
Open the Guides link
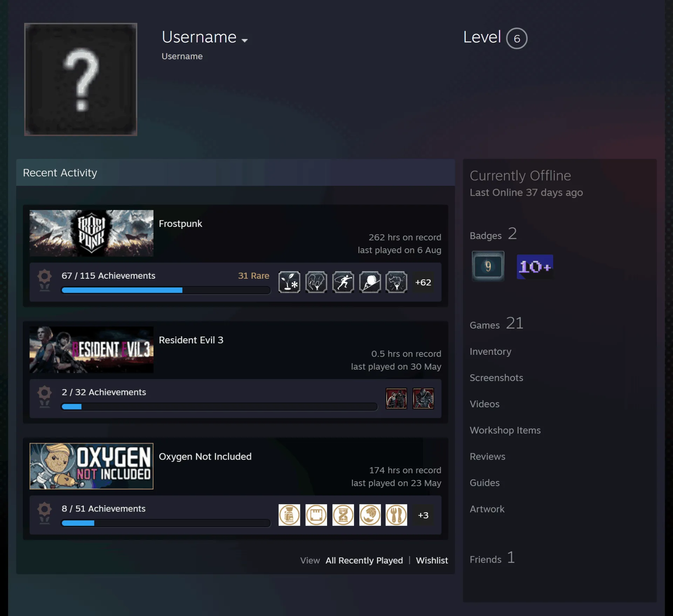(x=485, y=483)
